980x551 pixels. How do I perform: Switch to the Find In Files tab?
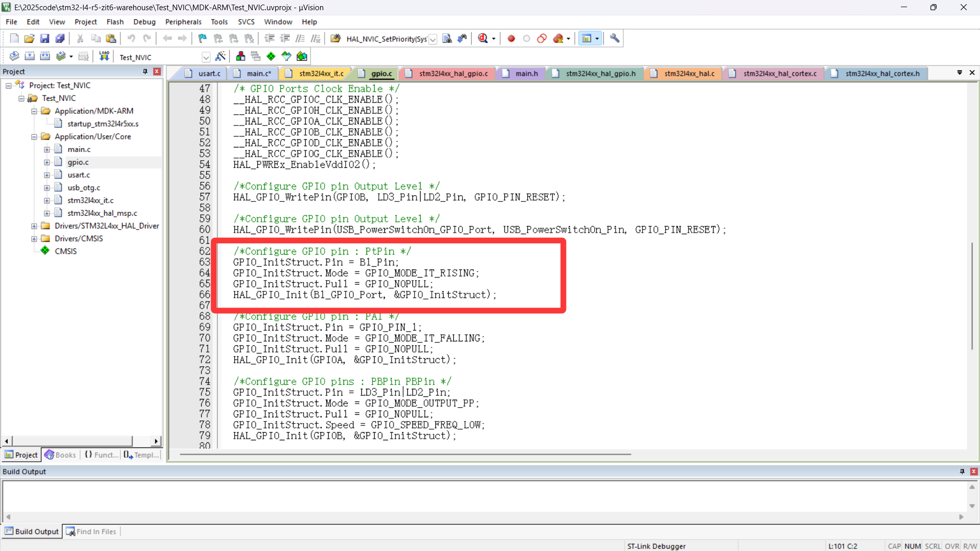point(92,532)
